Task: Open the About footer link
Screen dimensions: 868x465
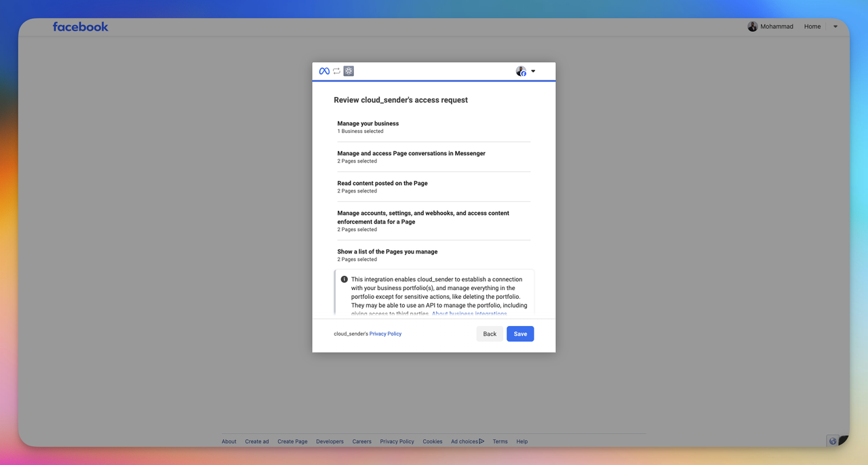Action: 229,441
